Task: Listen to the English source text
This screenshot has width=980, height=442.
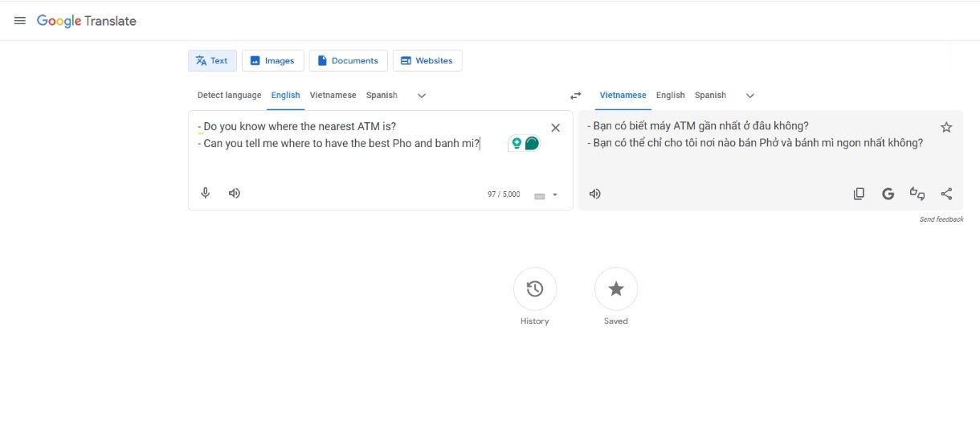Action: coord(235,193)
